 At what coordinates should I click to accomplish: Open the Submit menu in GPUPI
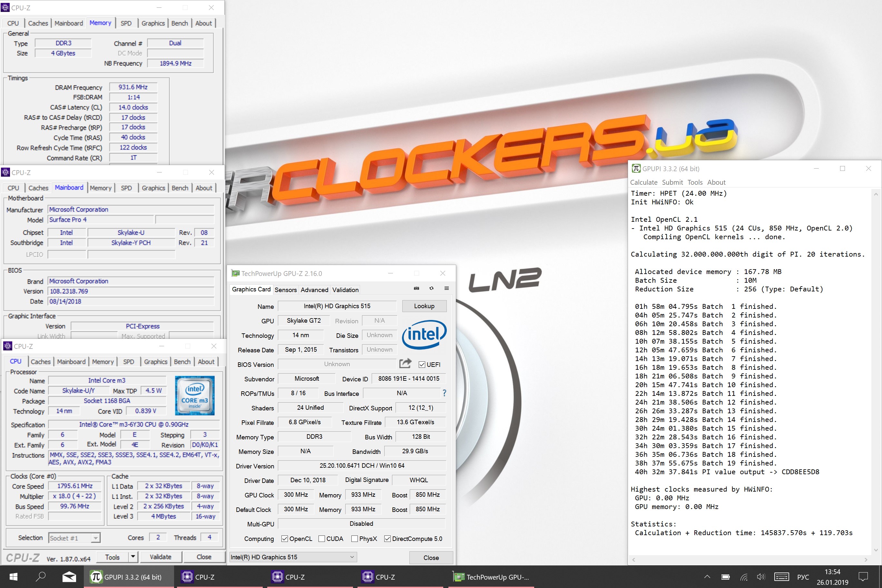tap(672, 182)
